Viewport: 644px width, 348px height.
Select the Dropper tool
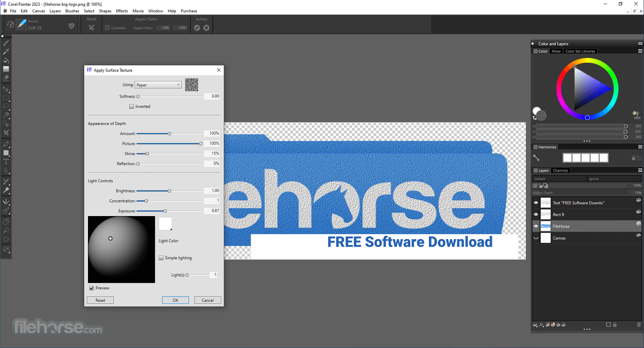tap(6, 52)
